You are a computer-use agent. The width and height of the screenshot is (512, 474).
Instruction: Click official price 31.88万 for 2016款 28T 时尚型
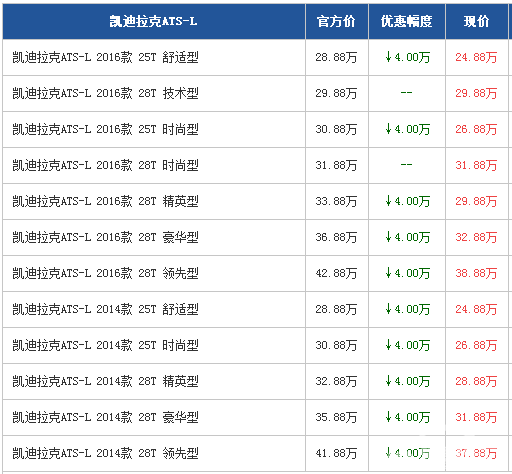coord(336,165)
